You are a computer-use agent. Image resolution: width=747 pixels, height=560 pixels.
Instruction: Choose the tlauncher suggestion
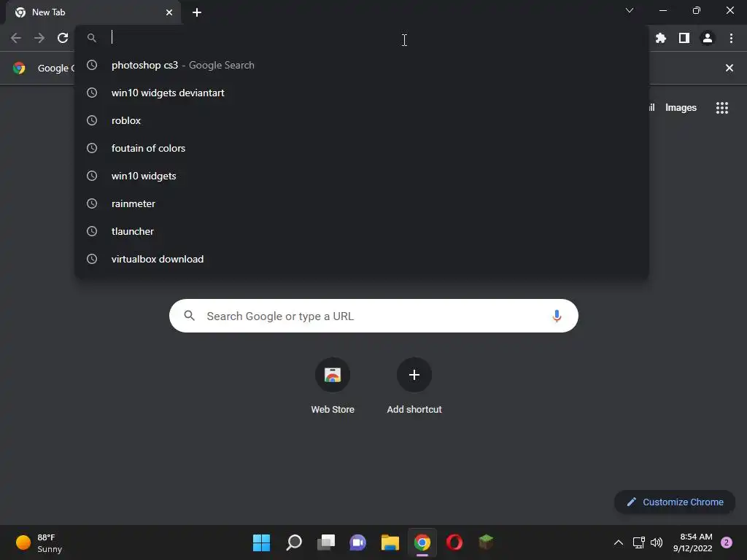click(x=362, y=231)
